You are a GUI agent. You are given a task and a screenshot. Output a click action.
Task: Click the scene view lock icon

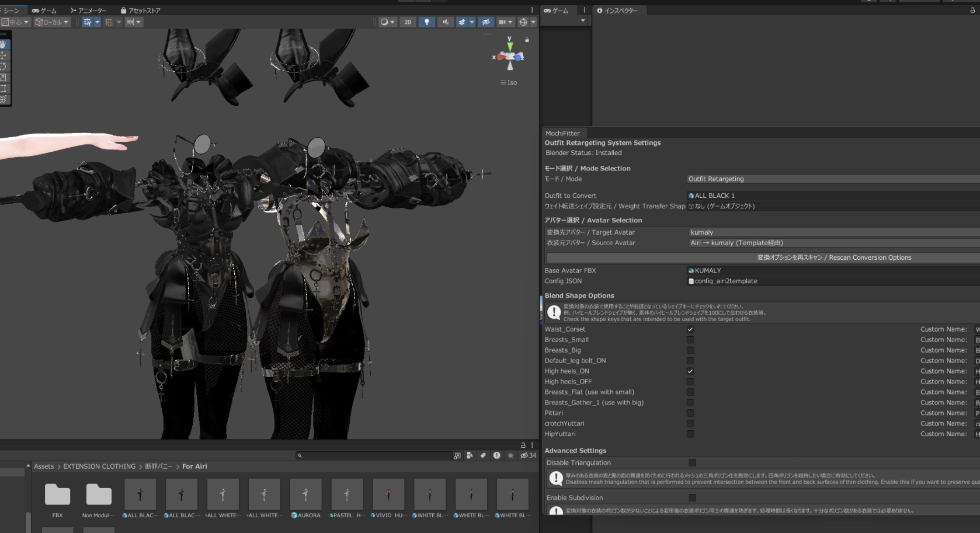[527, 40]
